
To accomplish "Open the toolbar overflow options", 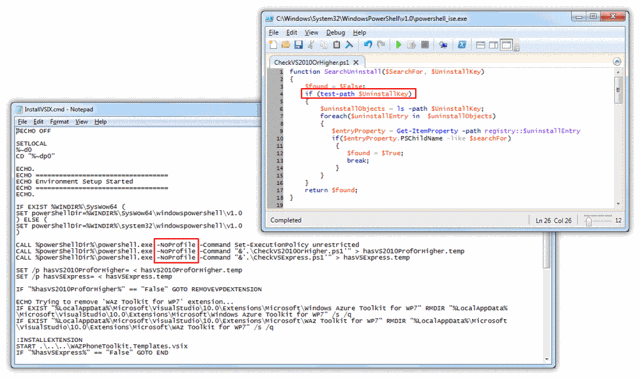I will tap(517, 48).
